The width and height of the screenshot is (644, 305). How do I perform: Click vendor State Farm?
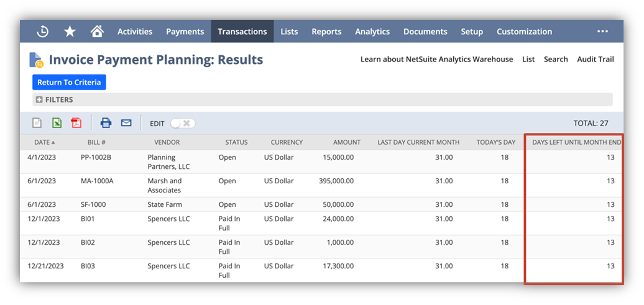tap(165, 204)
